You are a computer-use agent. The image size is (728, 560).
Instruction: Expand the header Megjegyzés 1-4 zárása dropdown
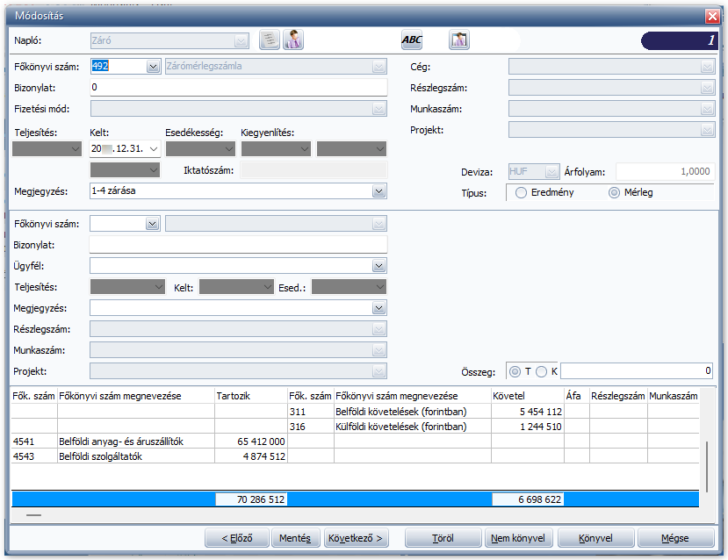pyautogui.click(x=378, y=191)
